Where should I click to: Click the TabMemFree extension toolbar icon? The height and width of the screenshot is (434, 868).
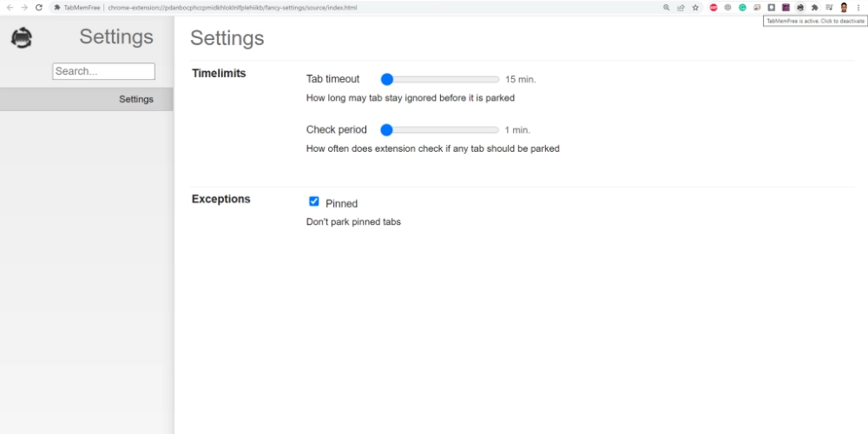[800, 8]
